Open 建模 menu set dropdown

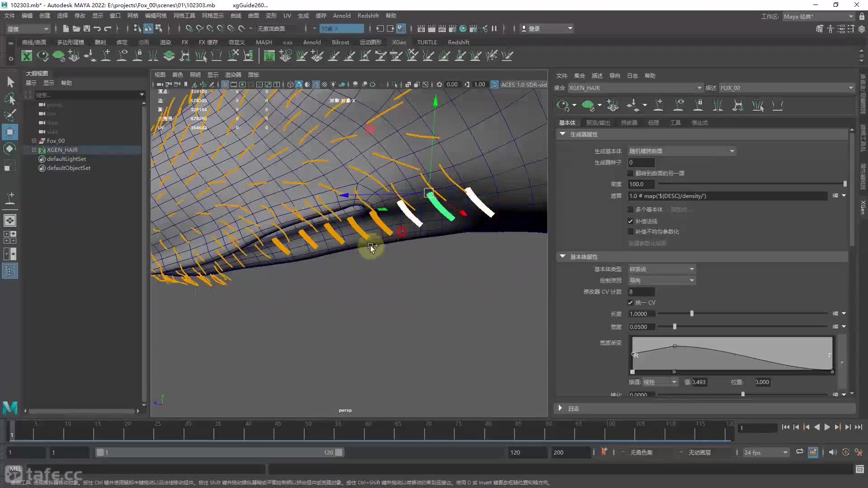tap(28, 28)
